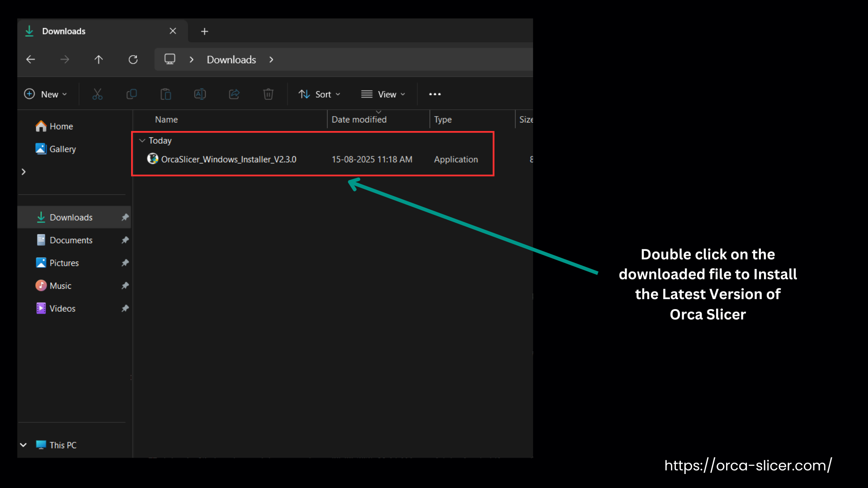Click the Today group label
Screen dimensions: 868x488
[160, 141]
